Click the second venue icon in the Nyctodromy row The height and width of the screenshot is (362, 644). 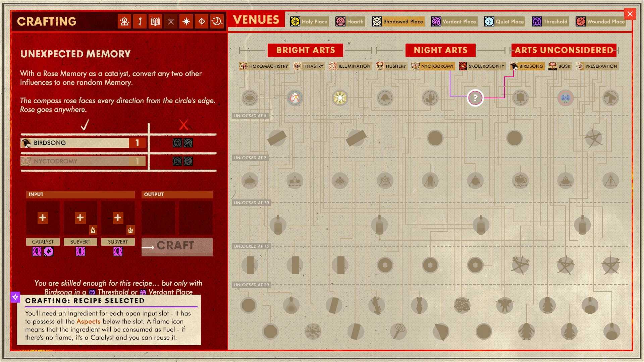pyautogui.click(x=189, y=161)
